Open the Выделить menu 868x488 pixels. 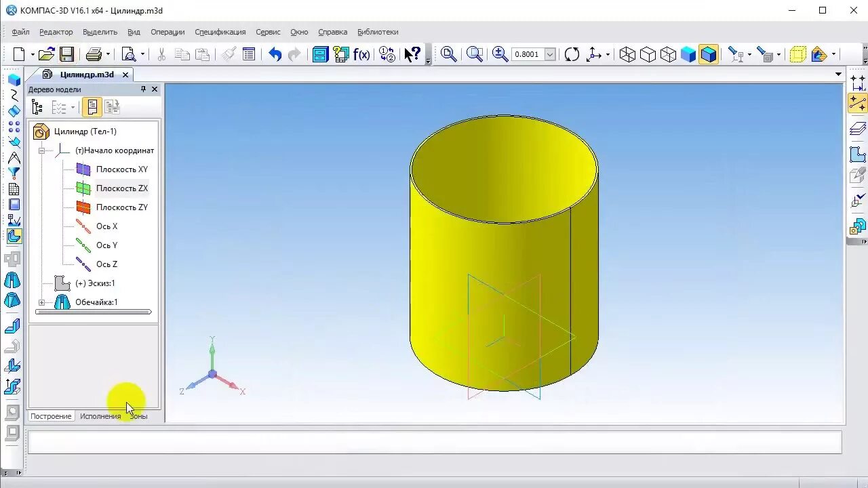(x=100, y=32)
